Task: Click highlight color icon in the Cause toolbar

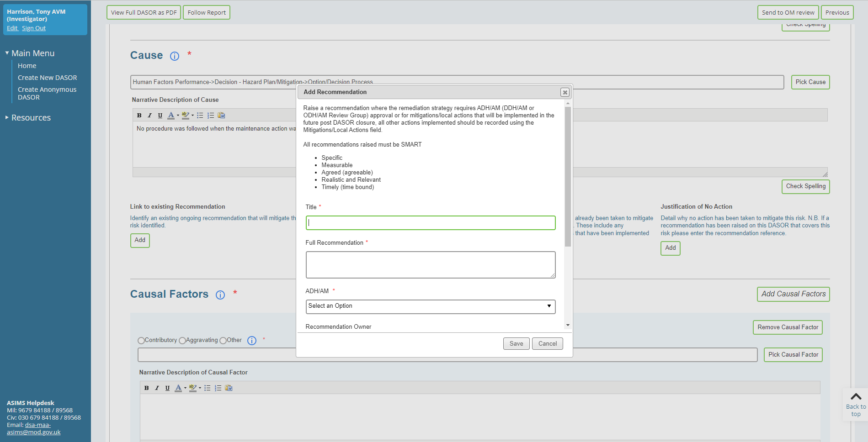Action: [185, 116]
